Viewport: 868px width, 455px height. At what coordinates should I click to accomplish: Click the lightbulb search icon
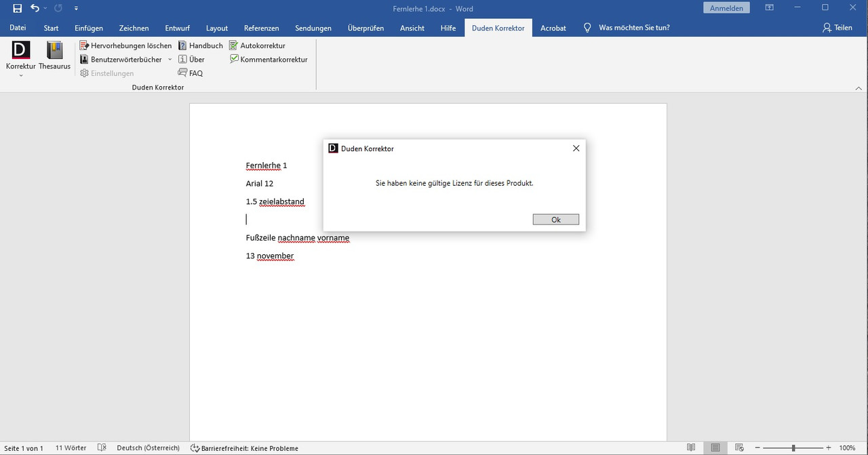pos(587,28)
